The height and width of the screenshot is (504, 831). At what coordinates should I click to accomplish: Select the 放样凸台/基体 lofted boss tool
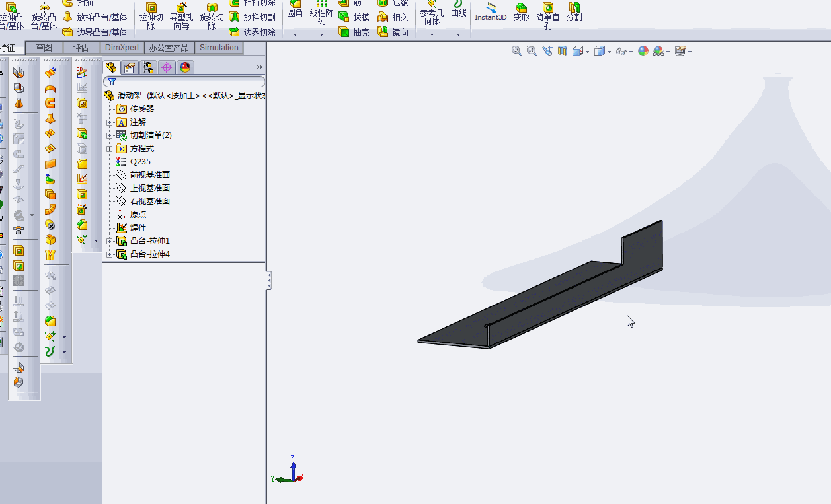(x=95, y=17)
